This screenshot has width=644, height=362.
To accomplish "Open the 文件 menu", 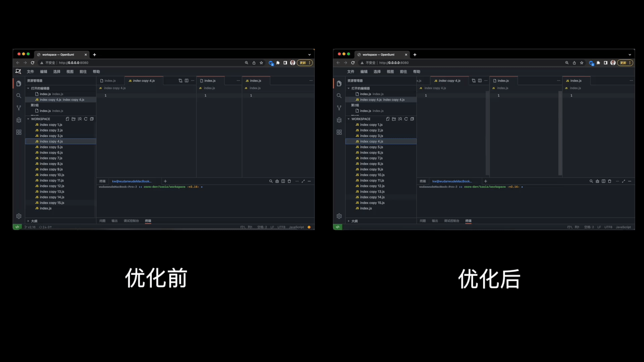I will pos(31,71).
